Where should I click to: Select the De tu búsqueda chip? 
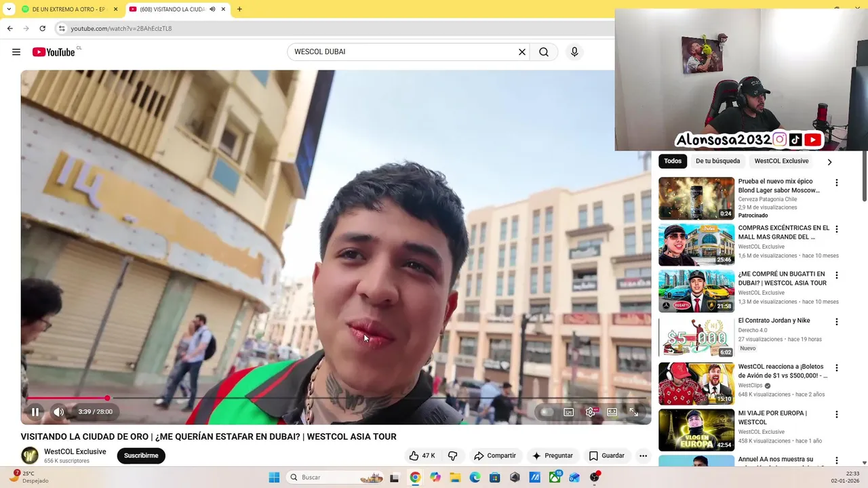tap(717, 161)
